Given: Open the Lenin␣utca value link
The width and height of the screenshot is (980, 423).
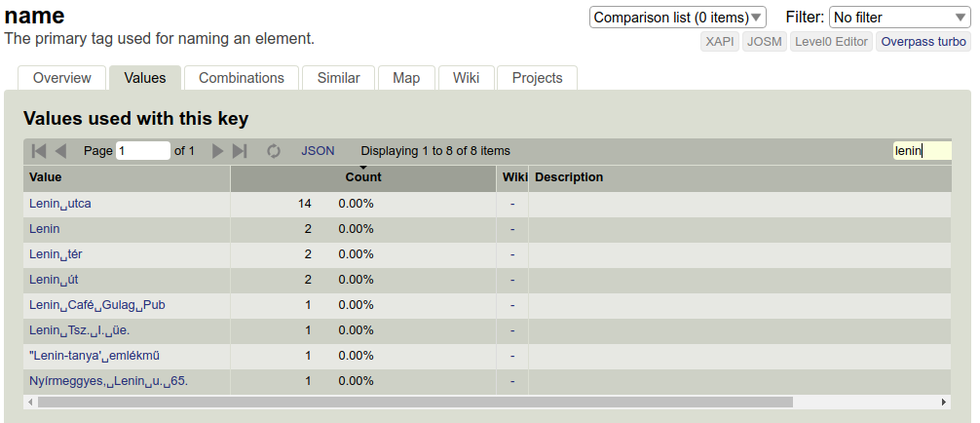Looking at the screenshot, I should tap(60, 204).
